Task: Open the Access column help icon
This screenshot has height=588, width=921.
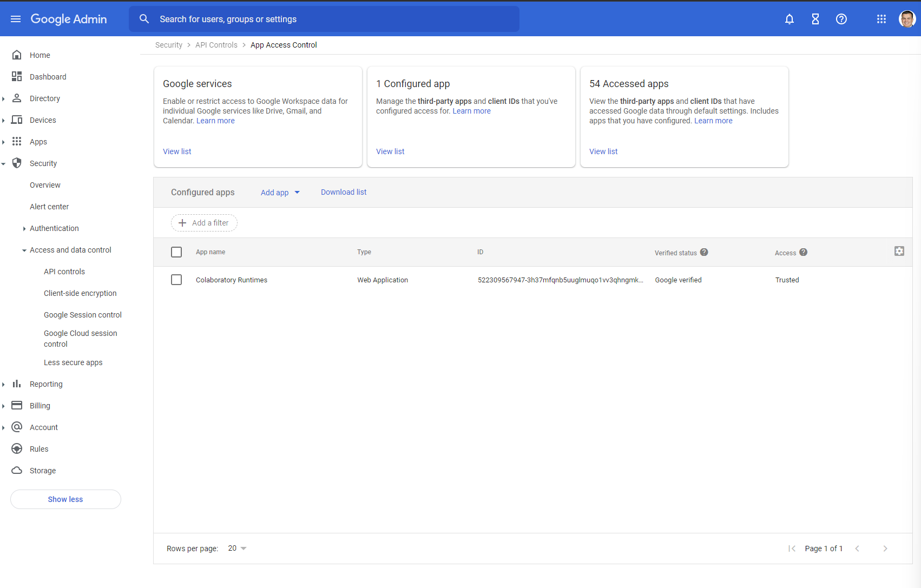Action: click(804, 252)
